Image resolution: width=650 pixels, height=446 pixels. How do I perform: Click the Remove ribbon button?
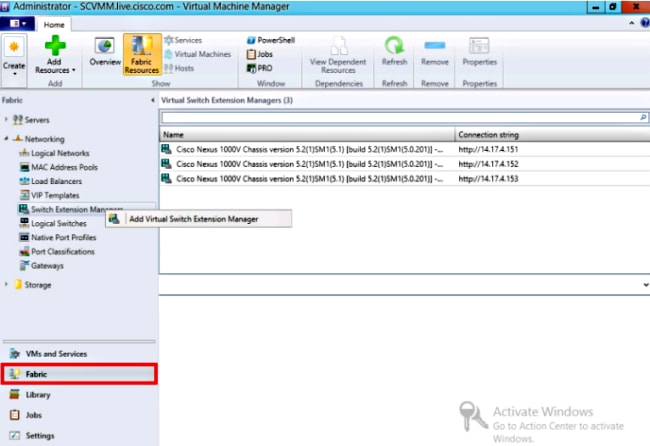click(x=435, y=52)
